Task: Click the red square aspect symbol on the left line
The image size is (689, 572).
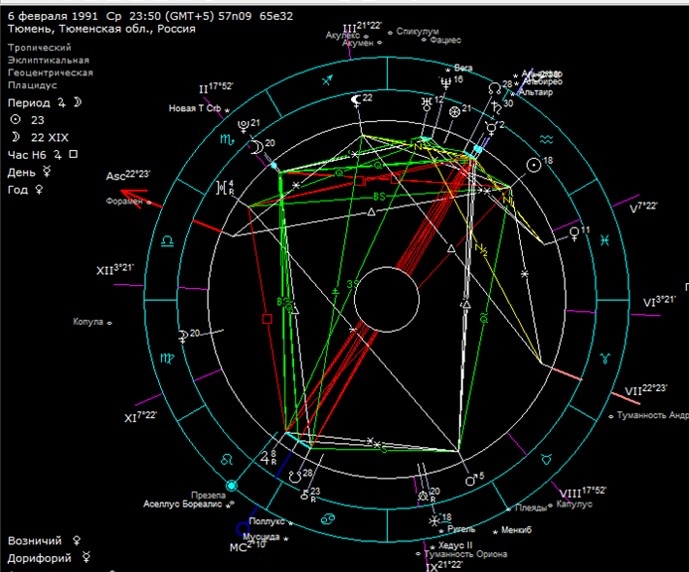Action: 267,319
